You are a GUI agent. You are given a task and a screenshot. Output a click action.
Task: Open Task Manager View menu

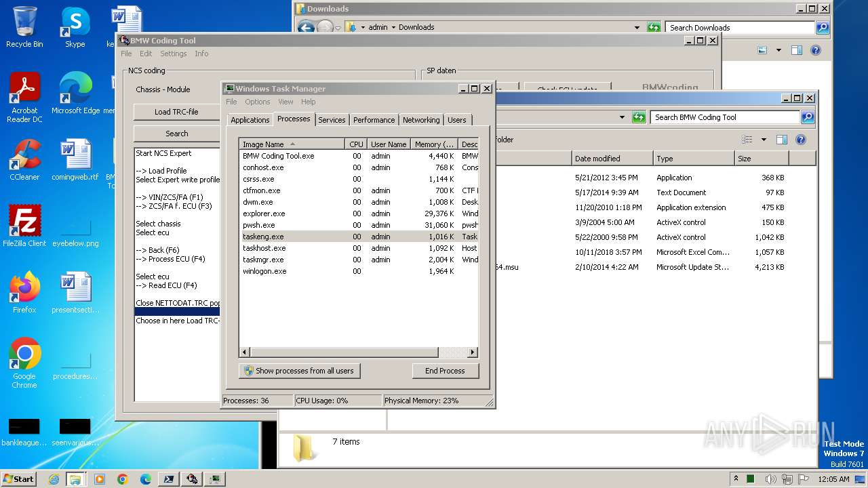285,102
